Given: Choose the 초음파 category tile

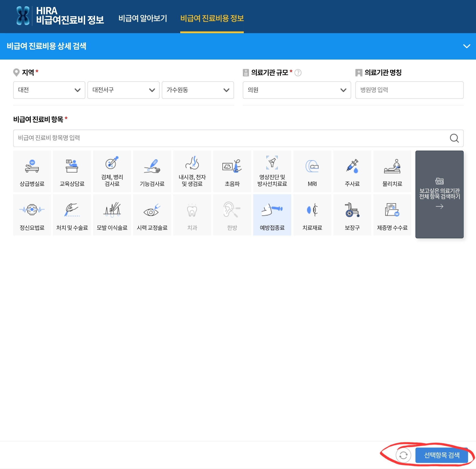Looking at the screenshot, I should pos(232,171).
